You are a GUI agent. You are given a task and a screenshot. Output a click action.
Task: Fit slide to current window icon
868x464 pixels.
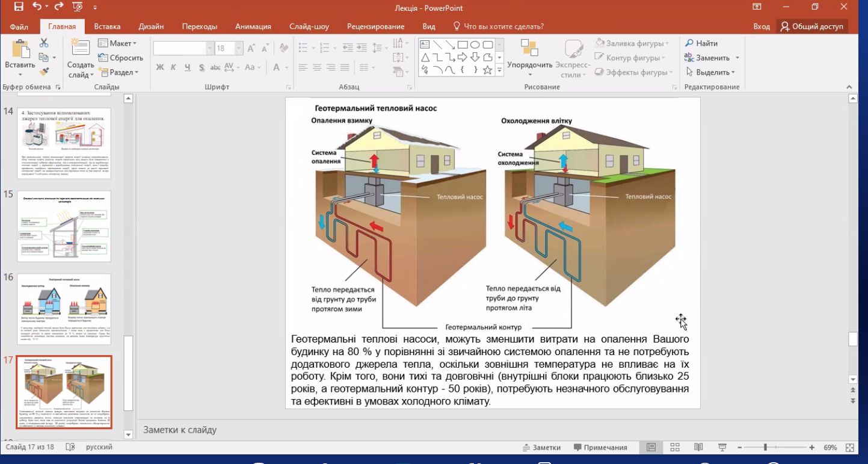tap(851, 447)
